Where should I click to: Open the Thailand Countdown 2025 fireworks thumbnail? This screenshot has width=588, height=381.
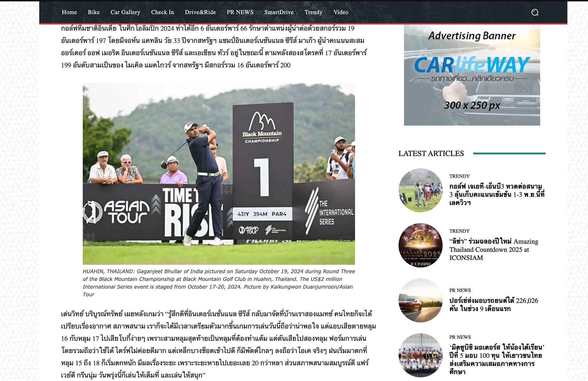(420, 245)
